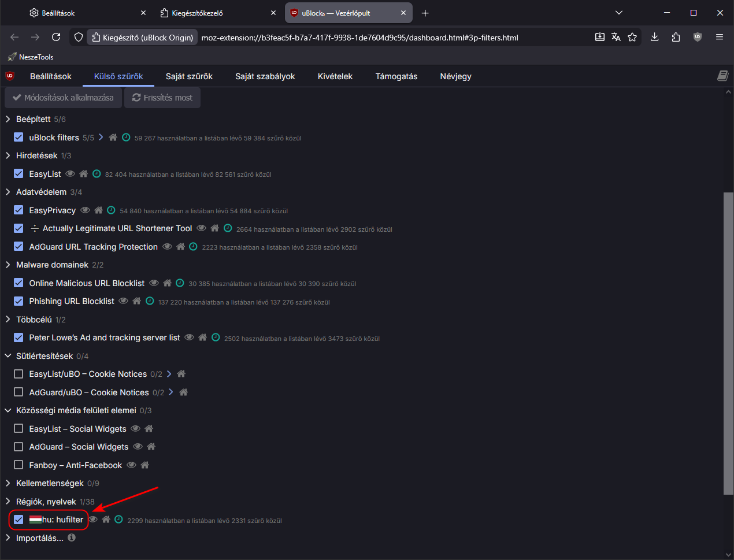Viewport: 734px width, 560px height.
Task: Expand the Régiók, nyelvek section
Action: (x=8, y=502)
